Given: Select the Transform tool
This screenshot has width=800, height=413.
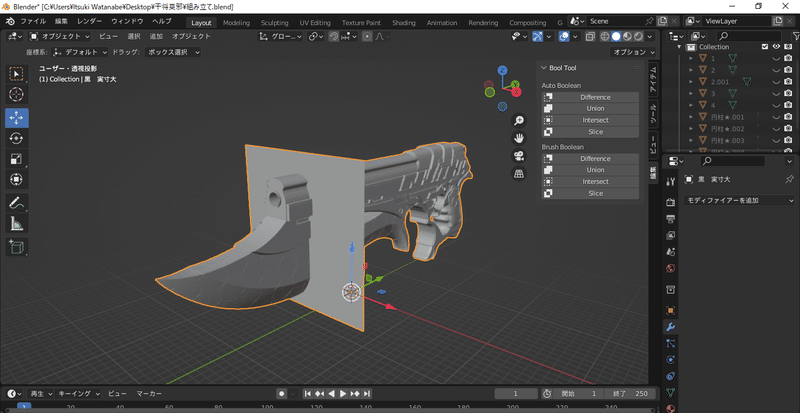Looking at the screenshot, I should click(x=17, y=180).
